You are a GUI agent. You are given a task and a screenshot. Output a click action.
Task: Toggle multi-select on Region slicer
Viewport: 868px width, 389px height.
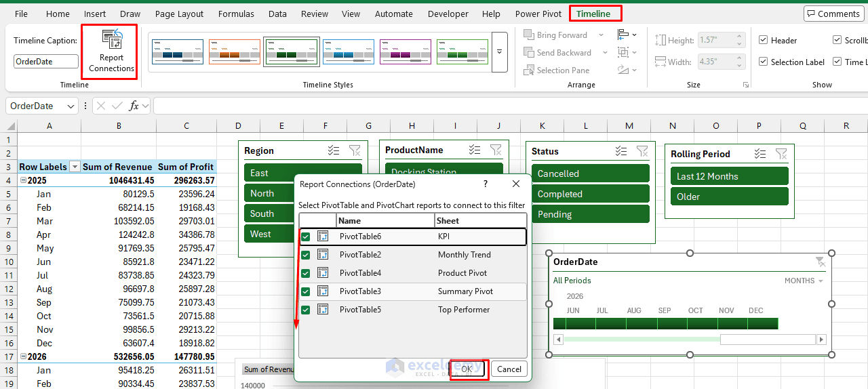pos(334,150)
